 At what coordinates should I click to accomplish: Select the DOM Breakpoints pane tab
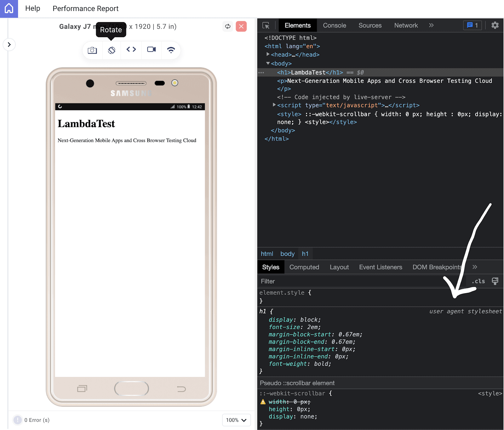point(437,267)
